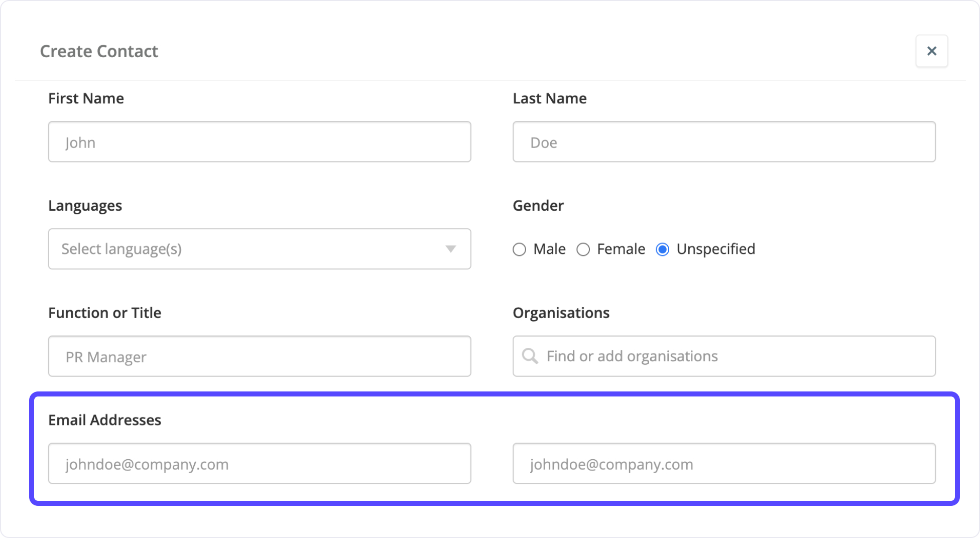
Task: Click the first email address field
Action: (260, 463)
